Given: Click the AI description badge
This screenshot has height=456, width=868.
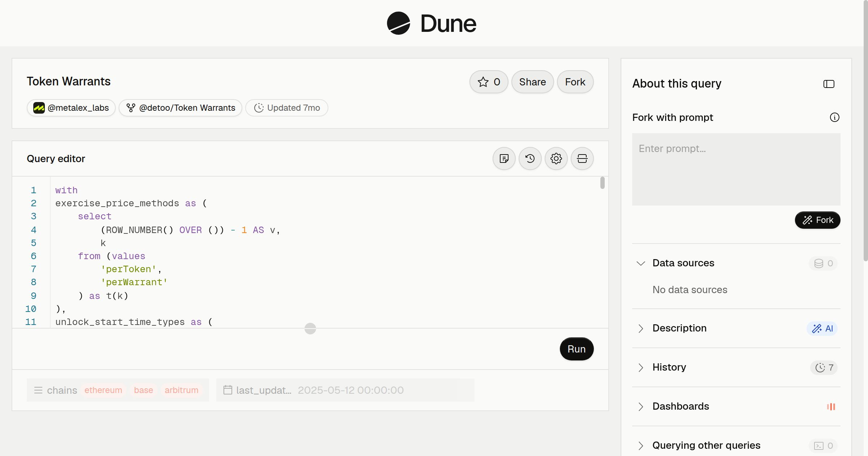Looking at the screenshot, I should tap(822, 328).
